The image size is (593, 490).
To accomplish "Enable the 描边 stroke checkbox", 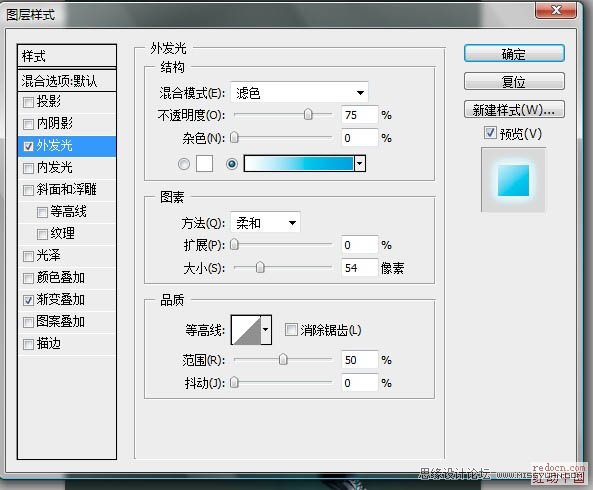I will click(x=28, y=344).
